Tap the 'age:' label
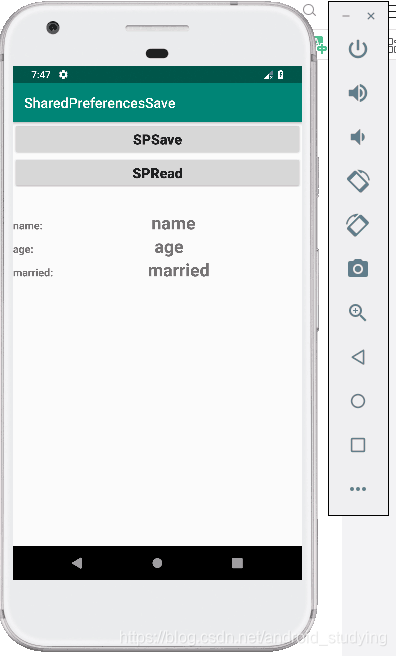Viewport: 396px width, 656px height. point(23,250)
